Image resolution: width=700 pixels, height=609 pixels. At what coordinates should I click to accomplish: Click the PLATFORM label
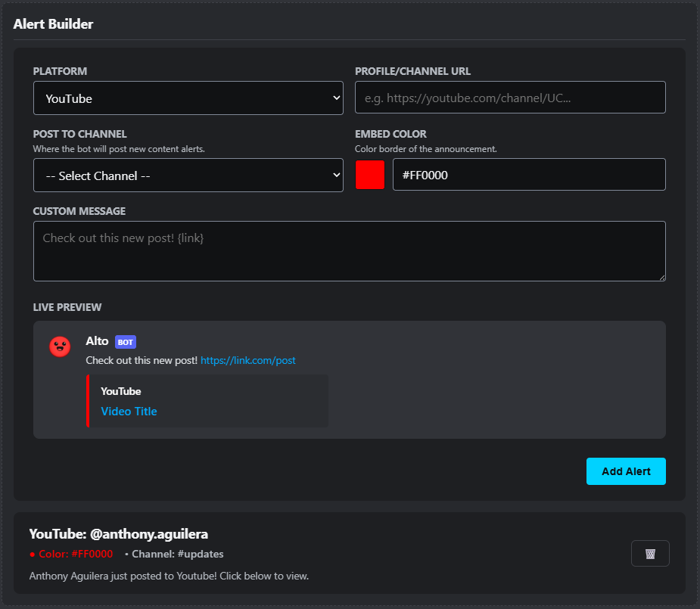[x=60, y=71]
